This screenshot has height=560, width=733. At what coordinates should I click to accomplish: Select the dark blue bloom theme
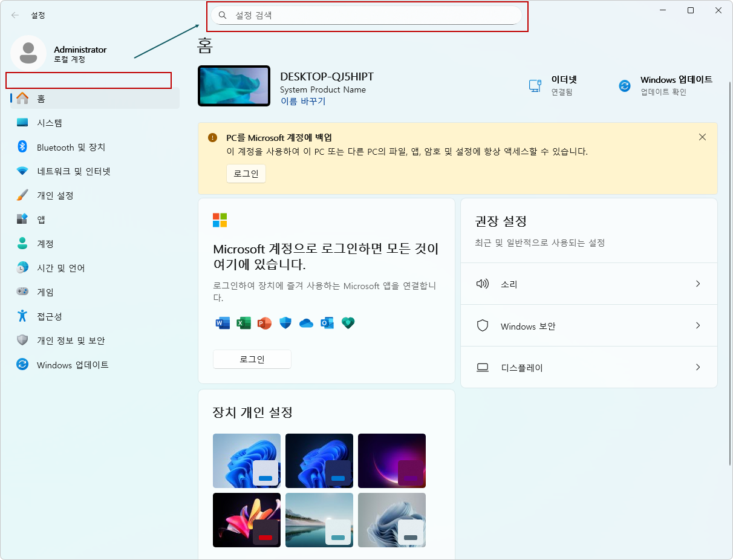coord(319,461)
